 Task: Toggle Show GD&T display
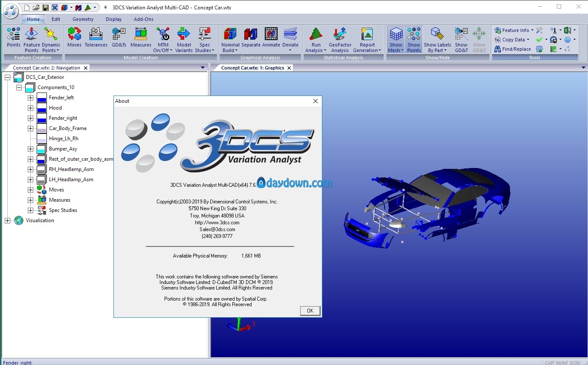coord(461,40)
